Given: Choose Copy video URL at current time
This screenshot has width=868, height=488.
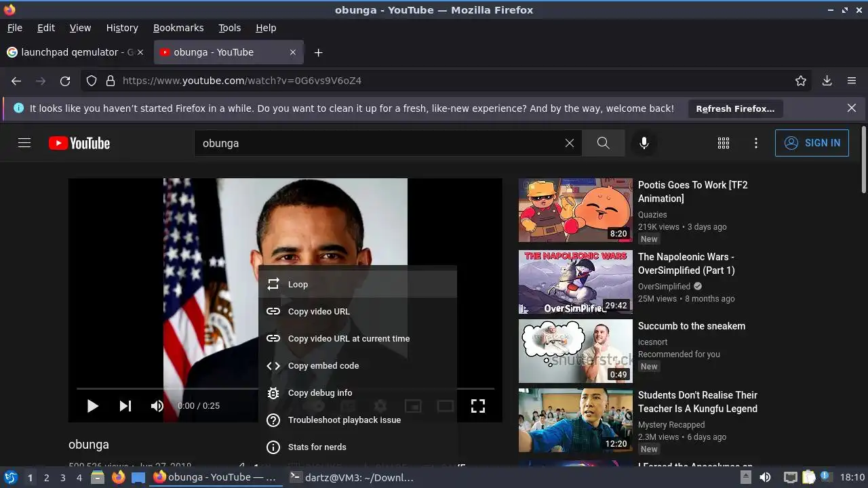Looking at the screenshot, I should point(357,338).
